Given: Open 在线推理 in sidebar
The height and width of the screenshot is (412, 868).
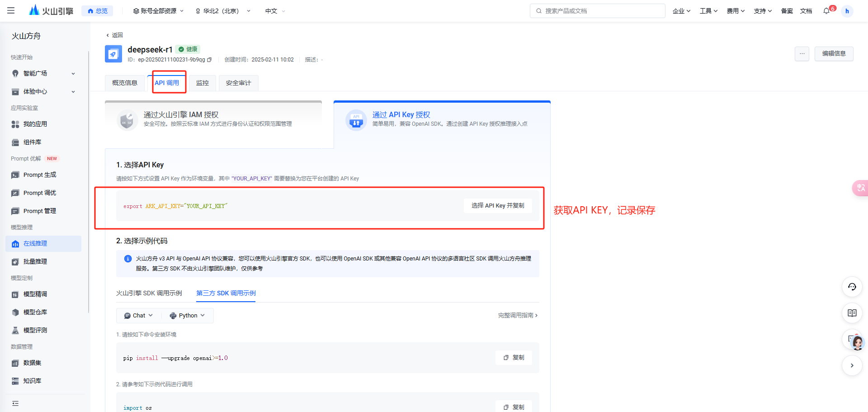Looking at the screenshot, I should pyautogui.click(x=43, y=243).
